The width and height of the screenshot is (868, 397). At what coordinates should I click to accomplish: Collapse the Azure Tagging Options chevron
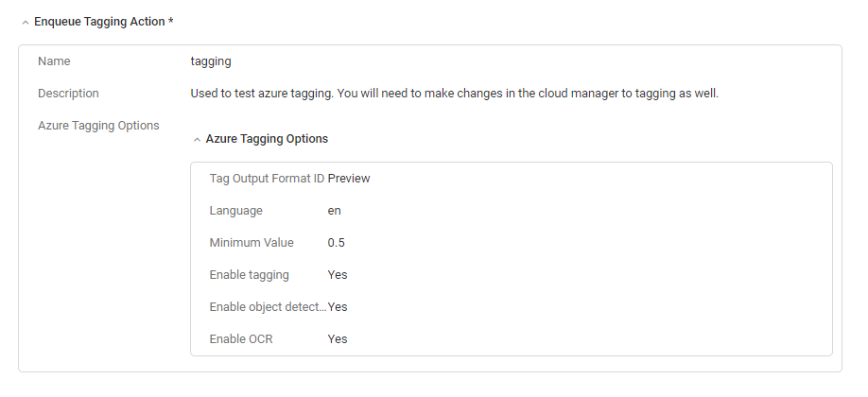[x=197, y=140]
